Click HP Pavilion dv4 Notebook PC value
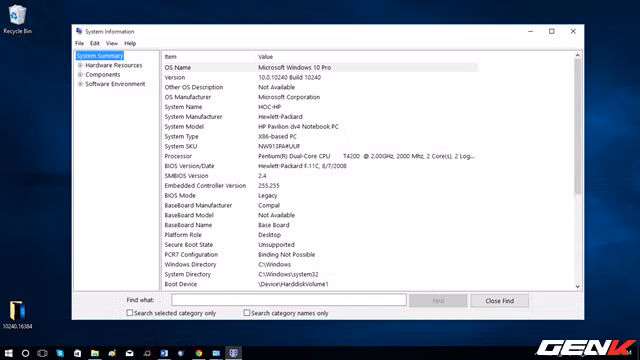The image size is (640, 360). tap(298, 127)
